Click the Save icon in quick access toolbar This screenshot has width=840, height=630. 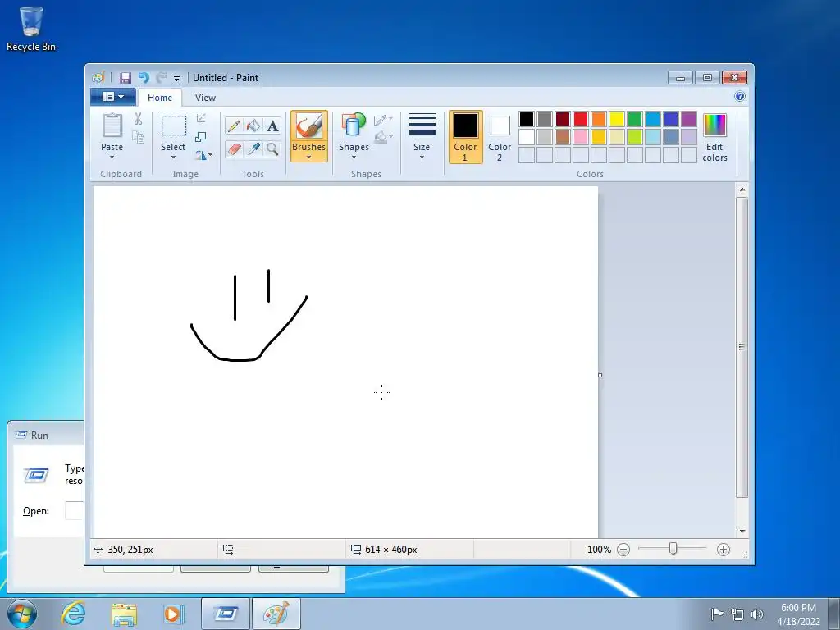(125, 78)
